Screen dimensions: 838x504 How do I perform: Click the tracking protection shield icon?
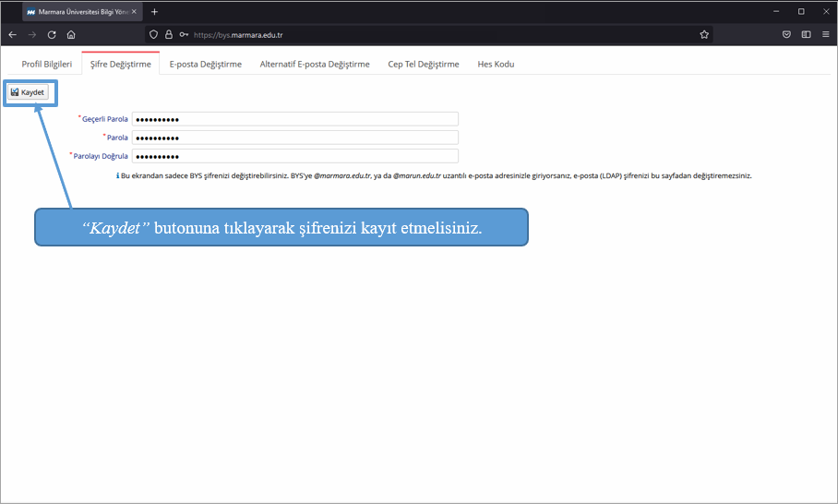[153, 35]
